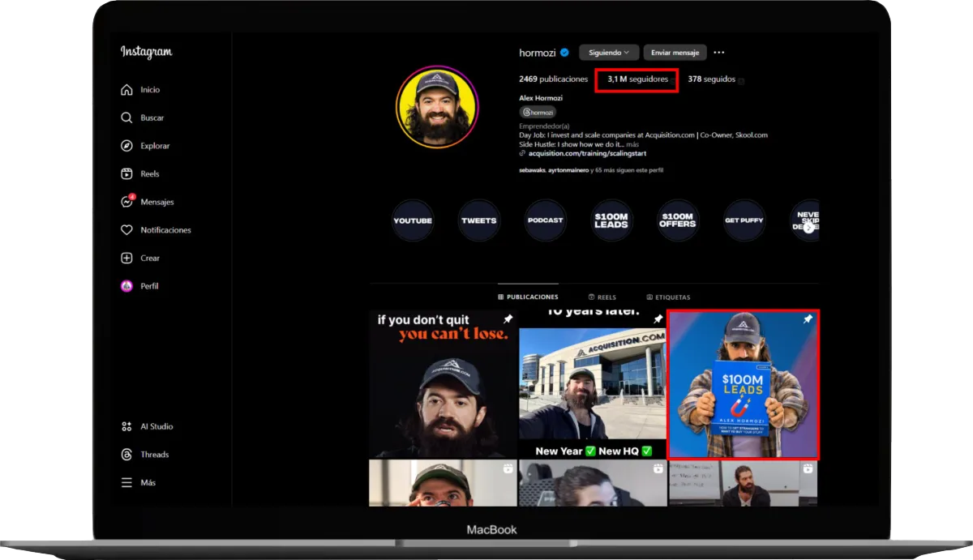Click the Threads hormozi badge
This screenshot has width=973, height=560.
click(x=538, y=113)
